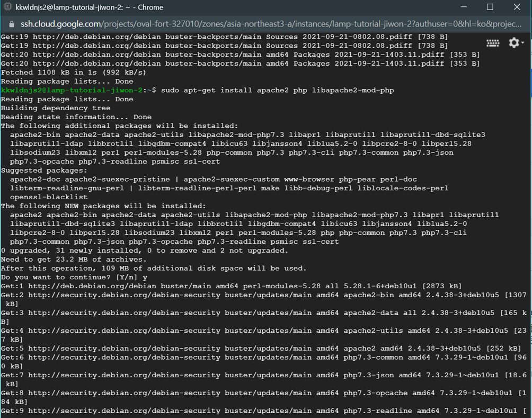Click 'The following NEW packages will be installed:' line
This screenshot has width=532, height=418.
[x=103, y=206]
